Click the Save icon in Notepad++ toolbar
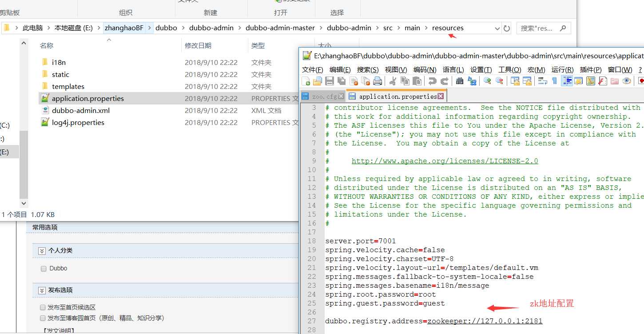This screenshot has width=644, height=334. pos(330,81)
